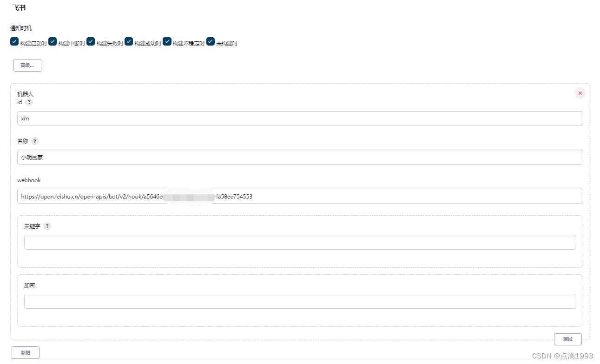600x364 pixels.
Task: Disable 未构建时 notification
Action: (210, 41)
